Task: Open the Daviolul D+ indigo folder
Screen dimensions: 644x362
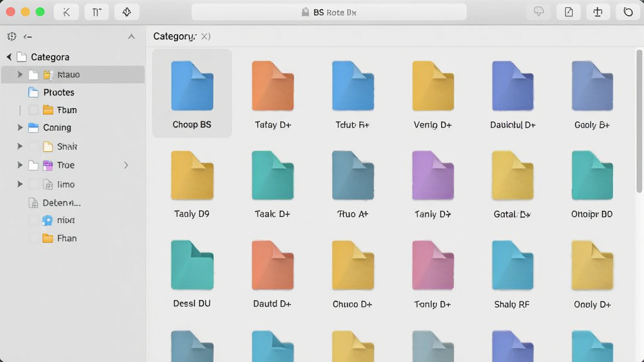Action: click(x=513, y=85)
